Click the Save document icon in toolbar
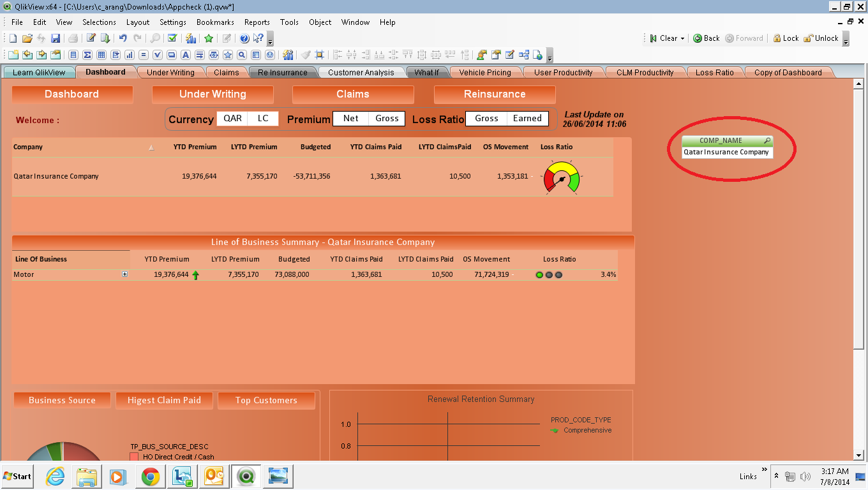This screenshot has height=490, width=868. pyautogui.click(x=56, y=38)
